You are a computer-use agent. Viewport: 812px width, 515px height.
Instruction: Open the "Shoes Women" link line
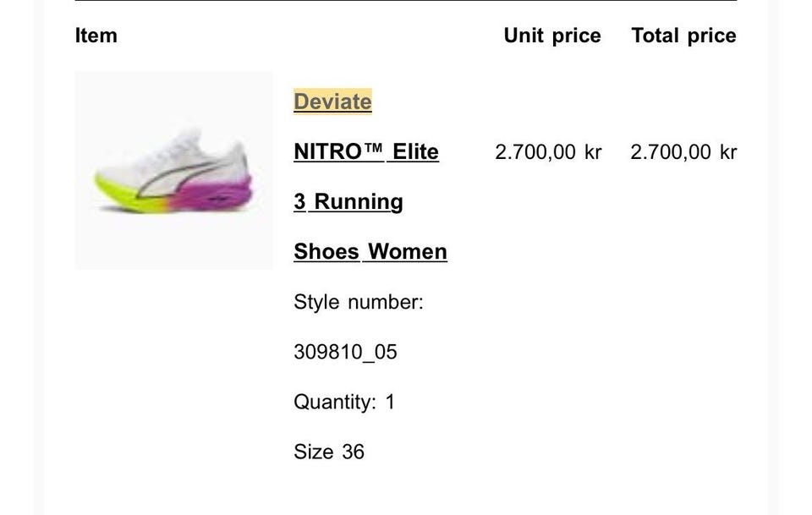[x=370, y=252]
